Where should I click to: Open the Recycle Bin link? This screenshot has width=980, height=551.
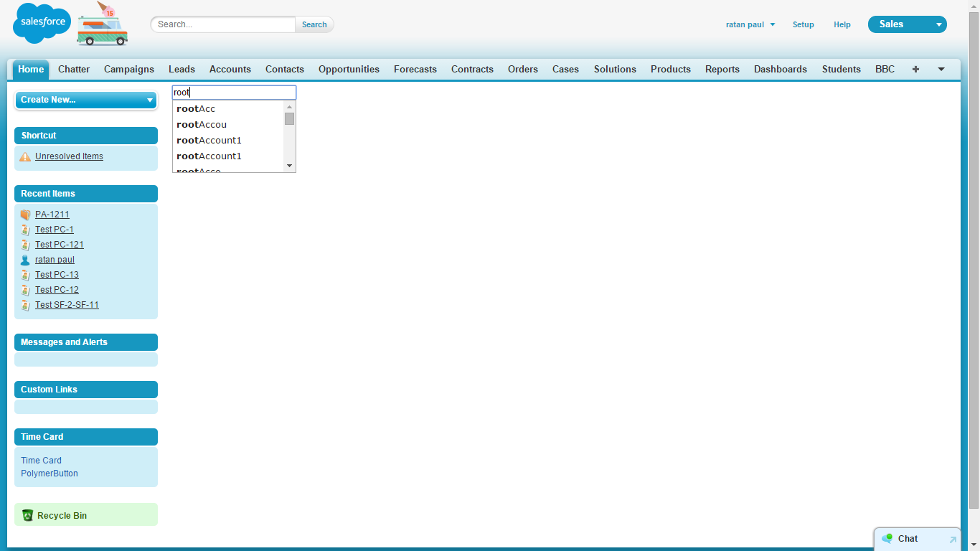tap(62, 516)
